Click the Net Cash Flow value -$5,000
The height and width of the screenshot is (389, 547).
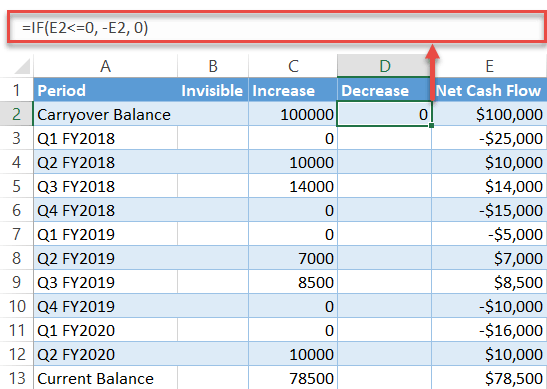pos(489,234)
